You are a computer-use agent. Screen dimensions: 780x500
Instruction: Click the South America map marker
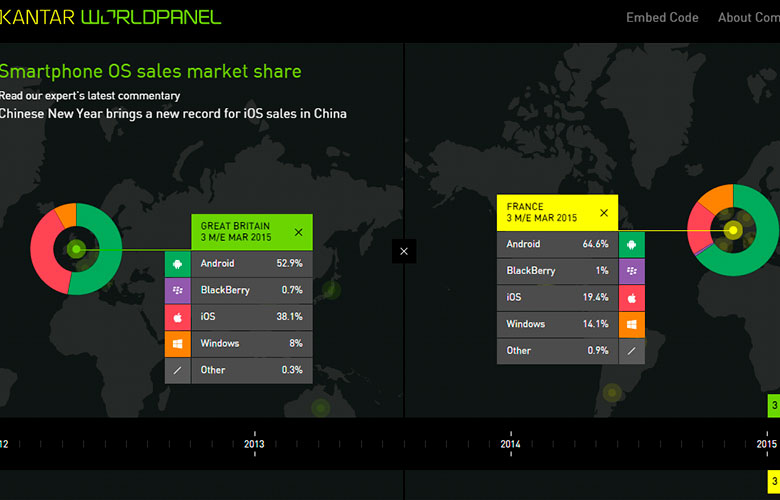[x=612, y=393]
